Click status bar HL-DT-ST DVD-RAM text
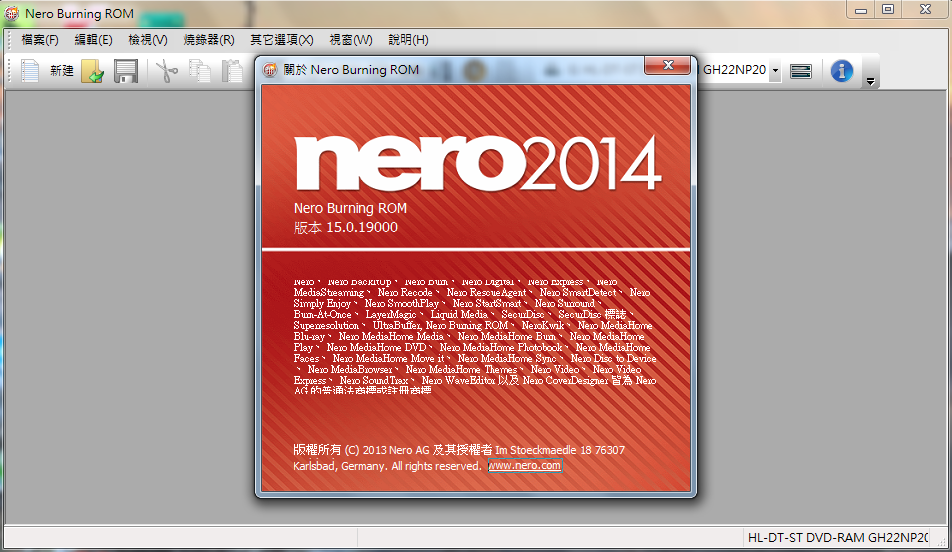 (837, 537)
